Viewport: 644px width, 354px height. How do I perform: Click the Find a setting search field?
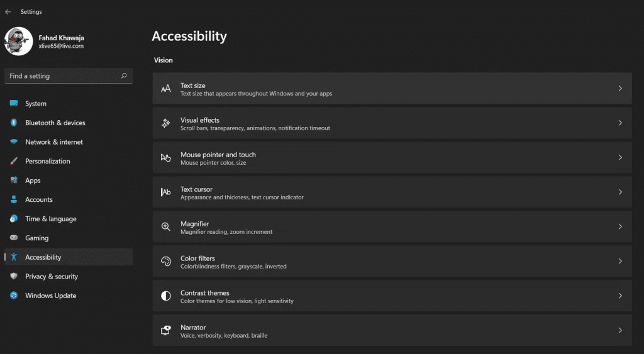(x=68, y=76)
